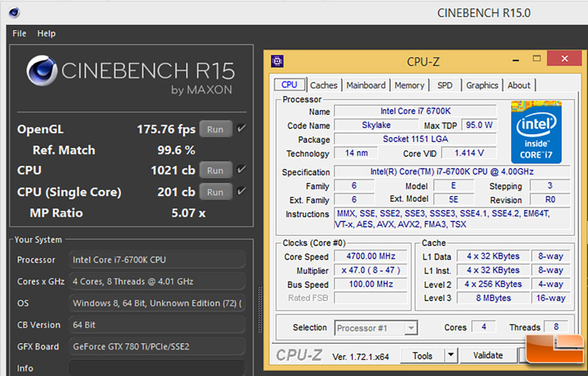Click the CB Version field showing 64 Bit
The height and width of the screenshot is (376, 588).
pyautogui.click(x=157, y=324)
